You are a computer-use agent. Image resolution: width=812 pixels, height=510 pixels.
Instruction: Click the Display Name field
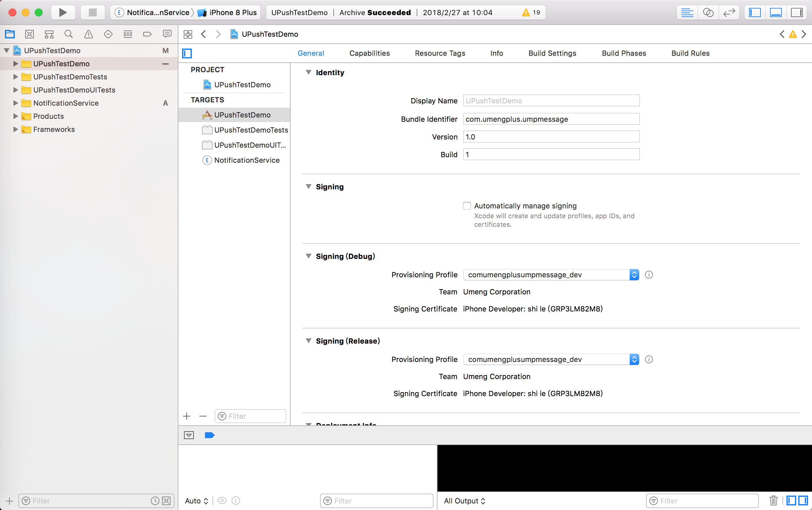(x=551, y=100)
